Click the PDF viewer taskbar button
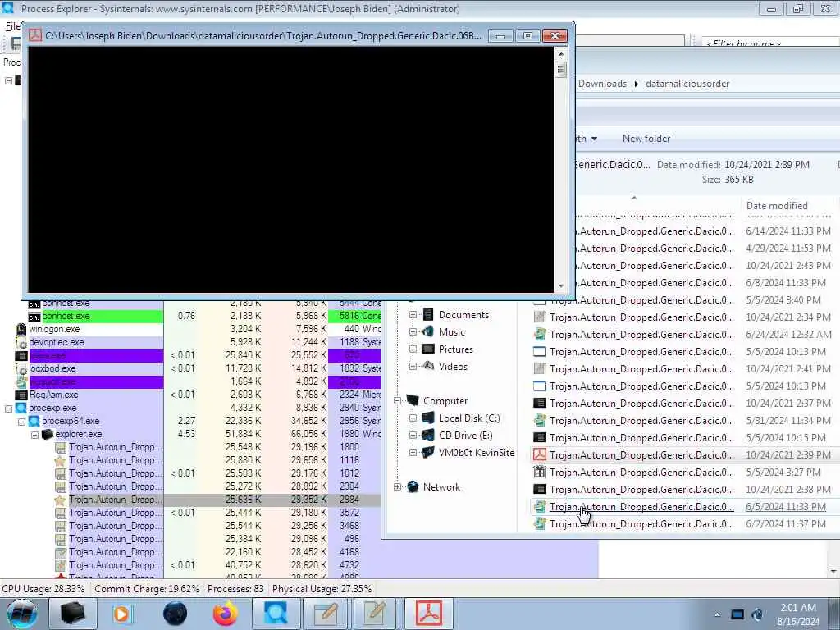840x630 pixels. coord(428,614)
